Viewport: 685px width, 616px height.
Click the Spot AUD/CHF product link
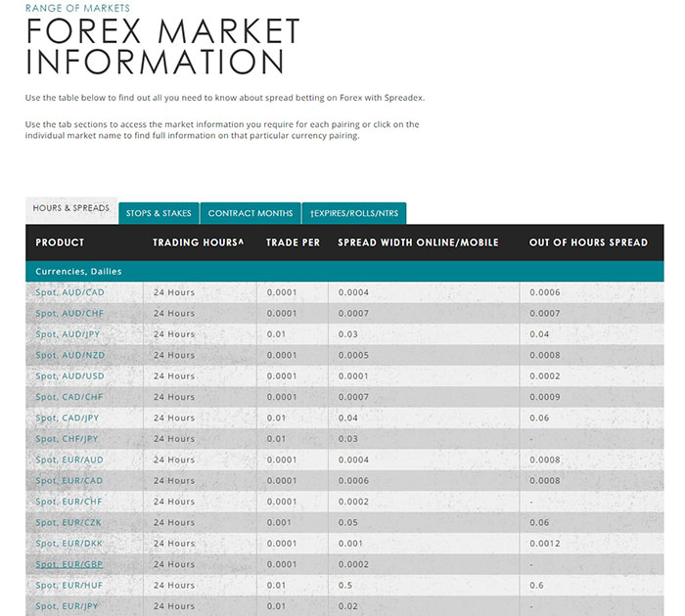coord(69,313)
